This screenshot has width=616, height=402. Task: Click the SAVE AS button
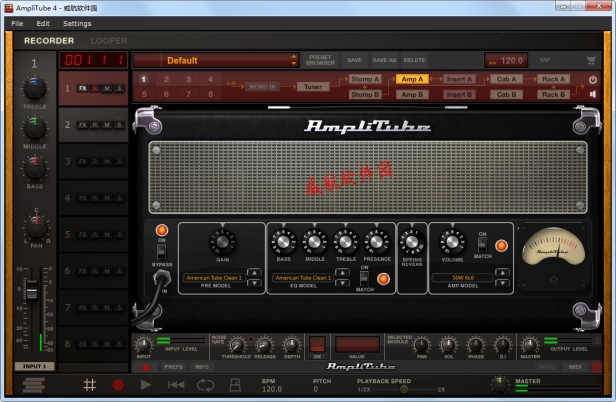pyautogui.click(x=384, y=60)
